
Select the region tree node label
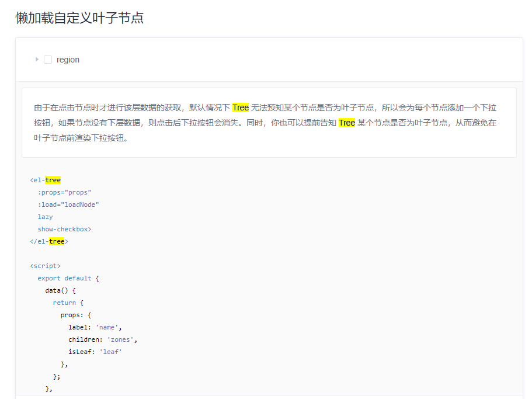click(x=68, y=60)
